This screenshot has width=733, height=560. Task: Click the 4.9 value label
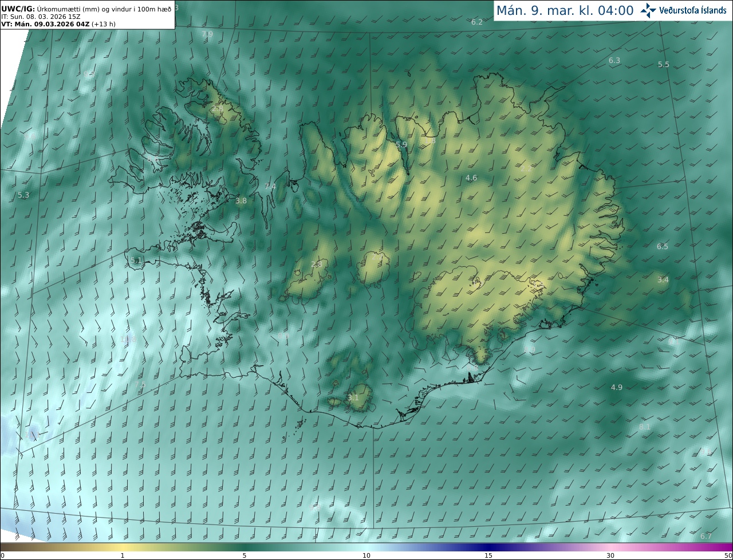(x=617, y=388)
